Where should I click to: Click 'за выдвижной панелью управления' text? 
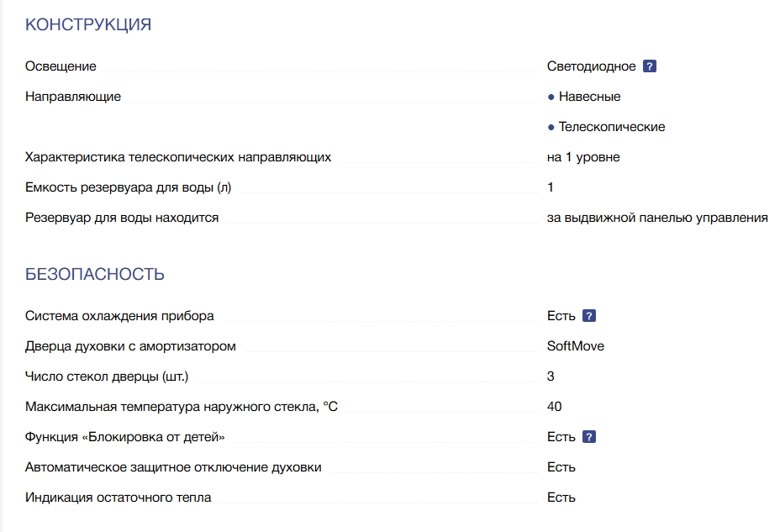(657, 218)
